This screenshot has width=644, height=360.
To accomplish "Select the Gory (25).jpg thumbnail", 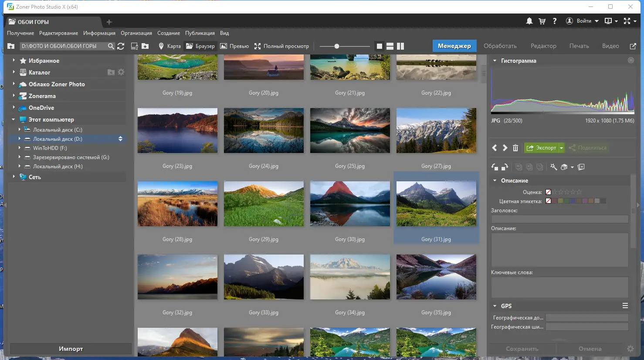I will 350,131.
